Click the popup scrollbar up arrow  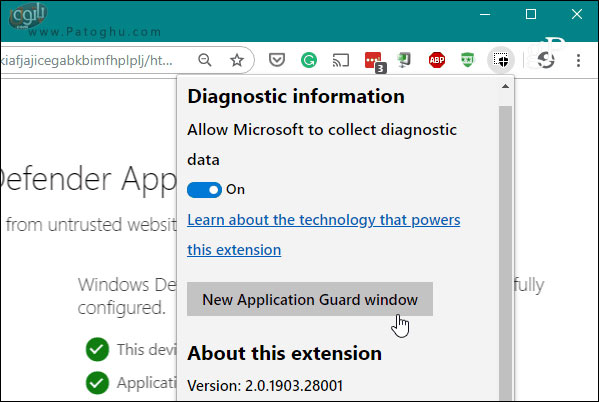505,86
